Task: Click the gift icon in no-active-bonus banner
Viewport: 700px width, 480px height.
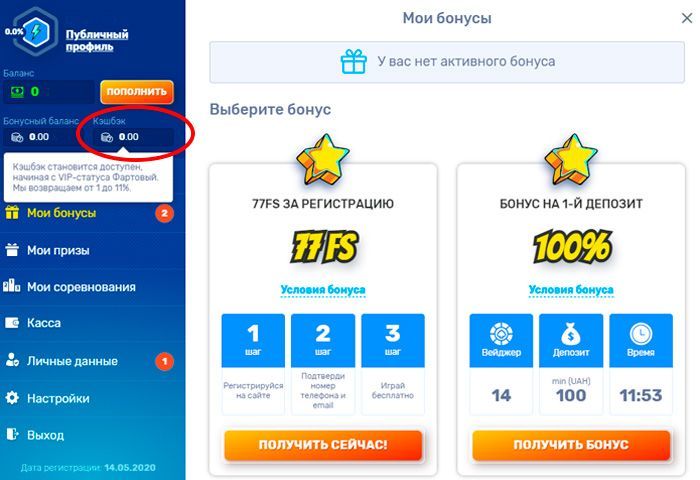Action: (x=354, y=62)
